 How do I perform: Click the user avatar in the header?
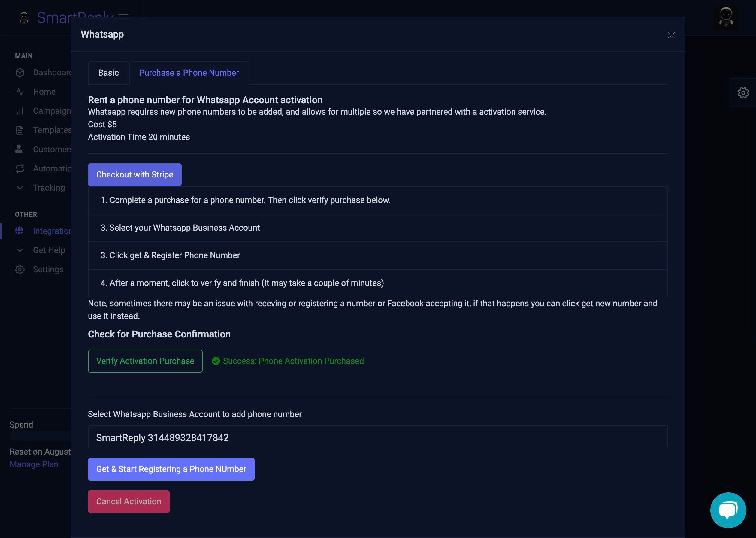(725, 17)
